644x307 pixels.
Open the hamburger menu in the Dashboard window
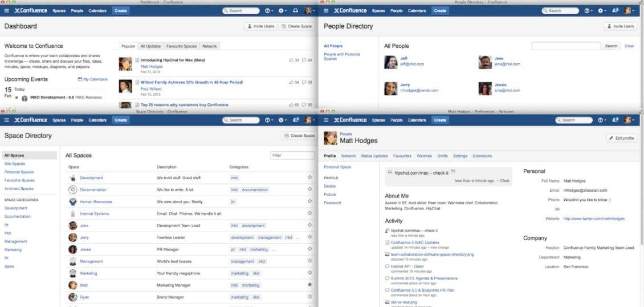pyautogui.click(x=7, y=11)
